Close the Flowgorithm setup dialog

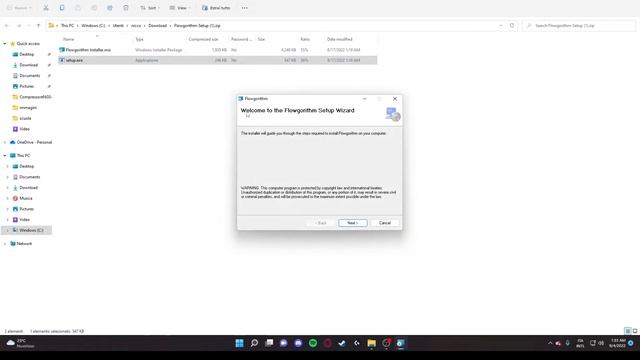pyautogui.click(x=395, y=99)
